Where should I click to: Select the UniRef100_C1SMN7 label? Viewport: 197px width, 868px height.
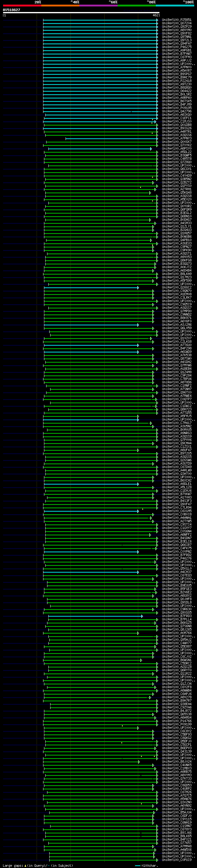176,826
